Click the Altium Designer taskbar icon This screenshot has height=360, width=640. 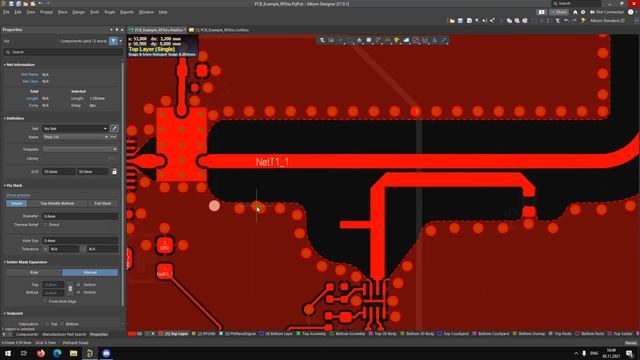[x=90, y=353]
